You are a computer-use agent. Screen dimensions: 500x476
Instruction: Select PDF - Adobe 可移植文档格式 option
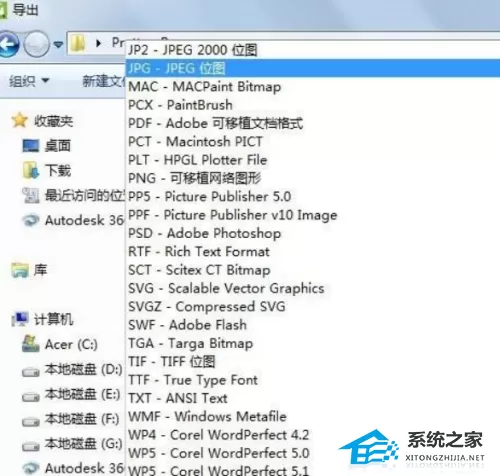(215, 123)
